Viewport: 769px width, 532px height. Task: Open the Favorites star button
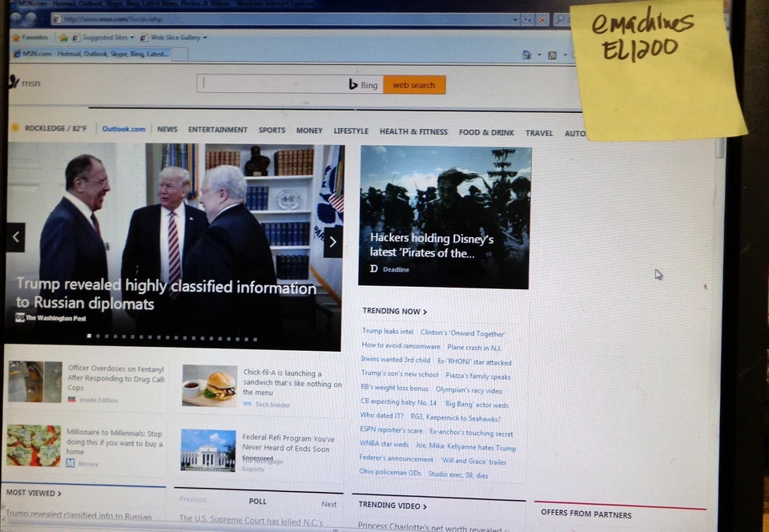coord(16,38)
